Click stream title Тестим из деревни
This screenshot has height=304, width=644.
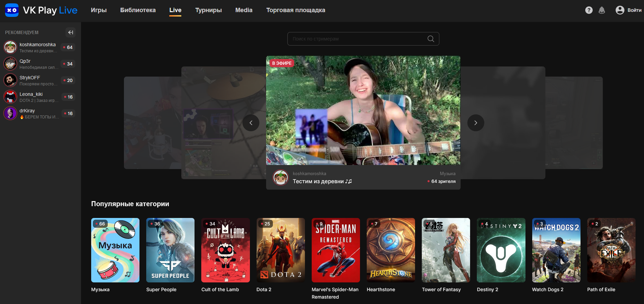[322, 182]
